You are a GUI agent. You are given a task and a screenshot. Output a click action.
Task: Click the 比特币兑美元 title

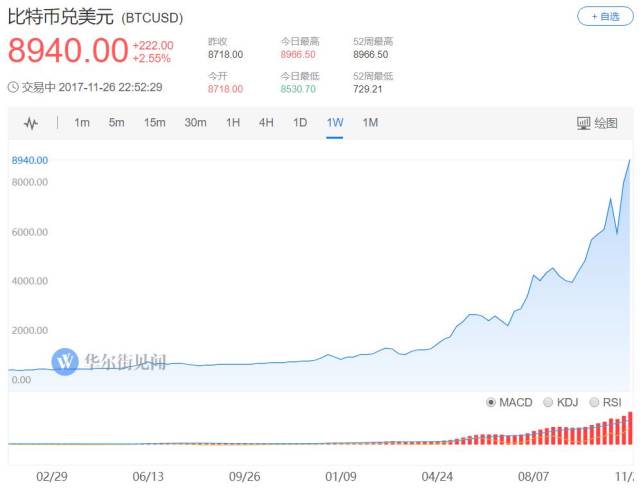(x=62, y=18)
